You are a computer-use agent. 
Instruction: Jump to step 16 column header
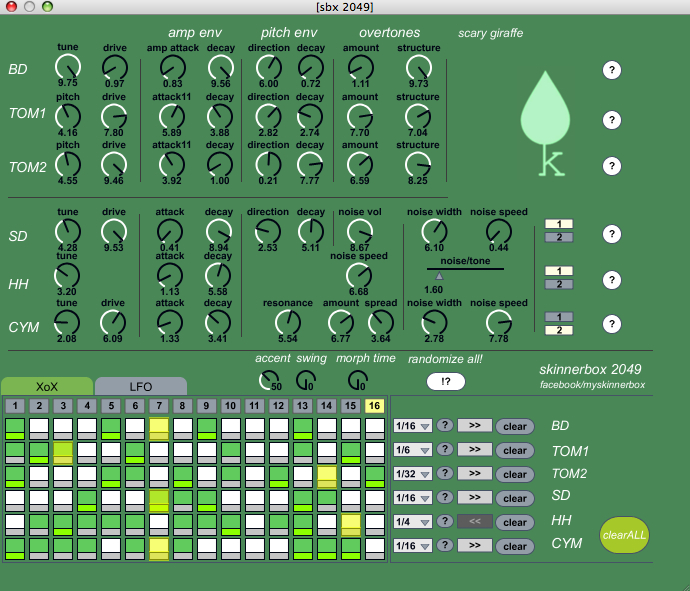pyautogui.click(x=375, y=405)
